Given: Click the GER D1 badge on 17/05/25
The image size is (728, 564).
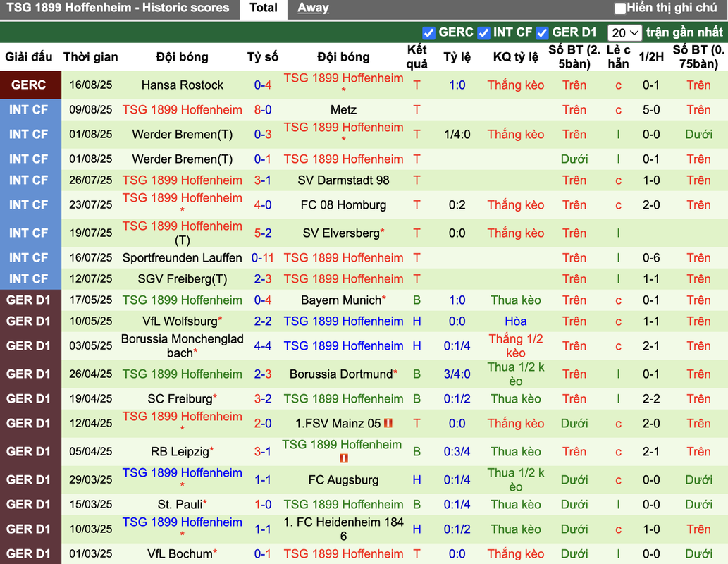Looking at the screenshot, I should (x=30, y=300).
